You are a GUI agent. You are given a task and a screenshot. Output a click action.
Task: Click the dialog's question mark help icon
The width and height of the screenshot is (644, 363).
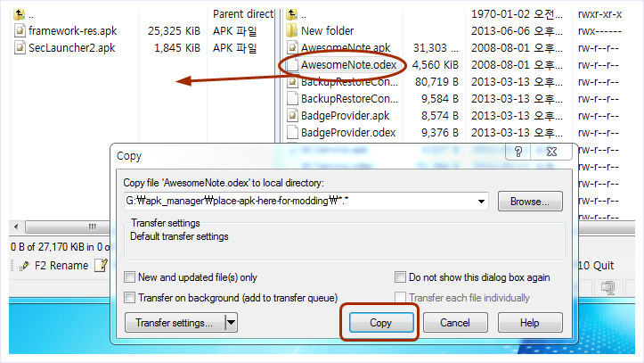(518, 153)
